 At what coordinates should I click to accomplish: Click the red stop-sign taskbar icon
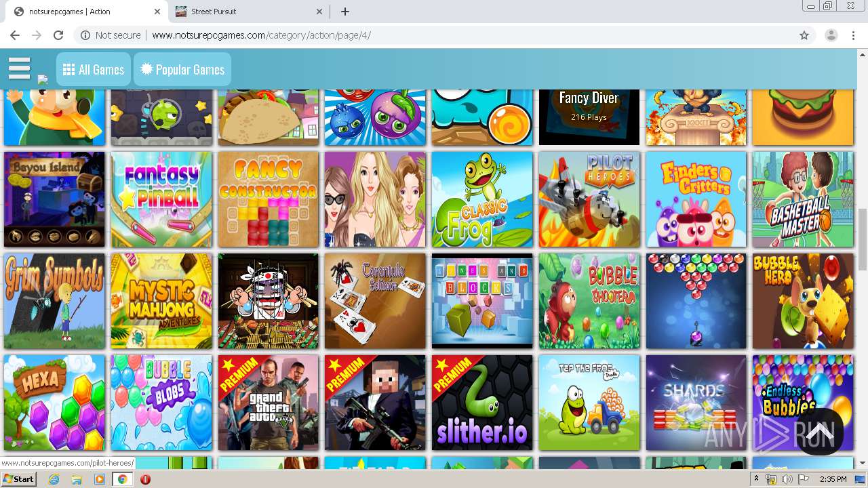click(145, 479)
